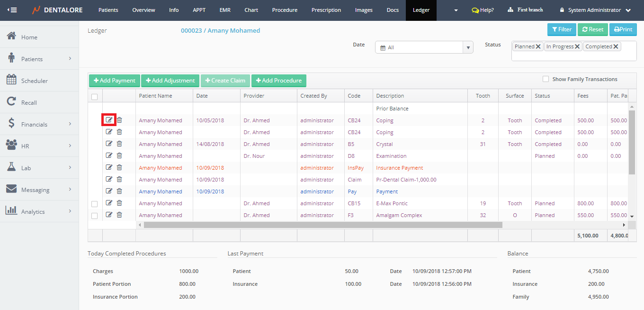Screen dimensions: 644x310
Task: Remove the Planned status filter tag
Action: coord(538,46)
